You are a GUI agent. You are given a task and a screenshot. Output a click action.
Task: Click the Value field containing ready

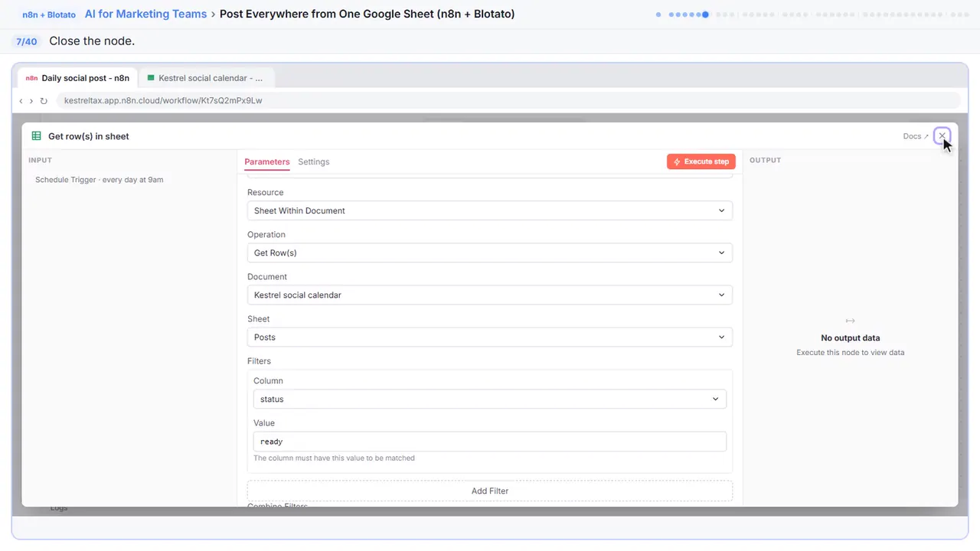point(490,442)
